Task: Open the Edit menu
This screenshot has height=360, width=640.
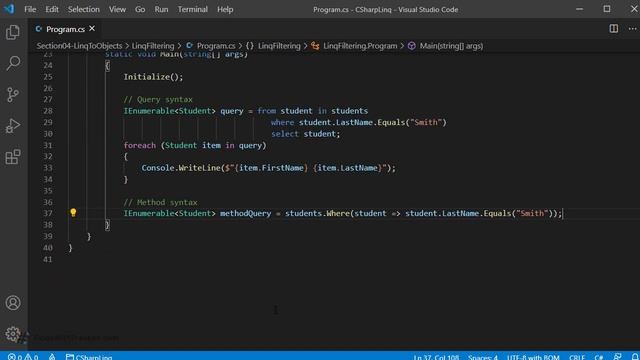Action: [x=52, y=9]
